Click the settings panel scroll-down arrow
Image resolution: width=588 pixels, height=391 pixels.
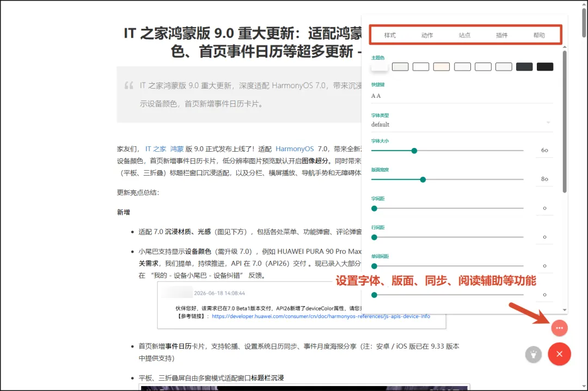pos(565,310)
